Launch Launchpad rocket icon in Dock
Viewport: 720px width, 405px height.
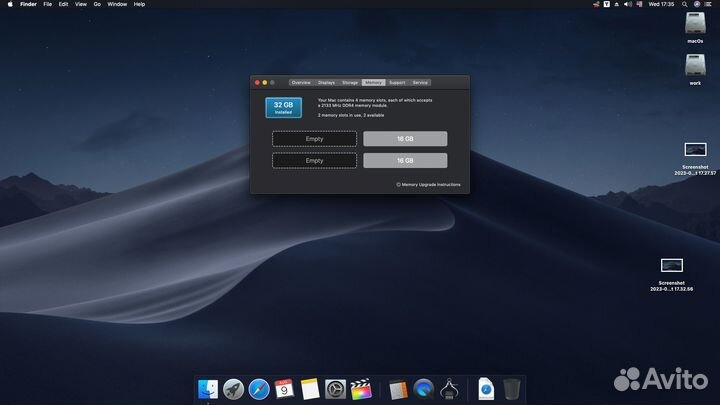[233, 389]
